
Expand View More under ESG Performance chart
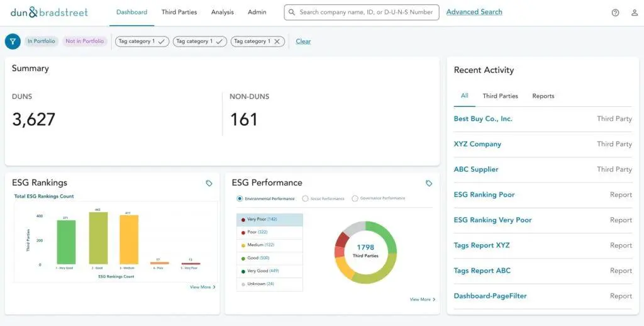click(x=423, y=300)
